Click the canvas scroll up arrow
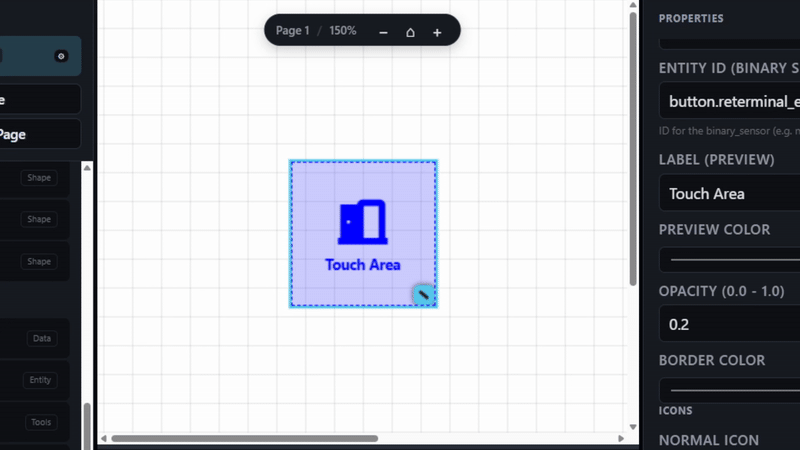Viewport: 800px width, 450px height. click(633, 5)
